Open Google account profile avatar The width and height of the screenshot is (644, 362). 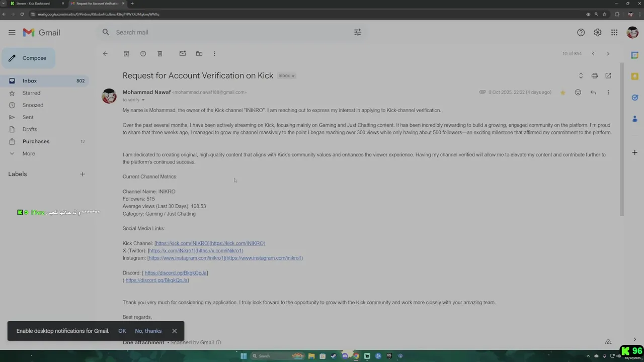(x=632, y=32)
